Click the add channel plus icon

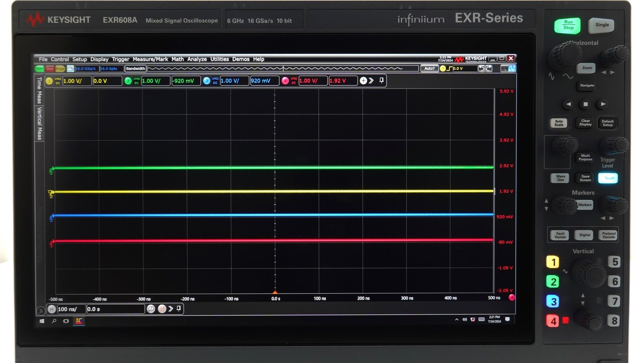pos(363,81)
